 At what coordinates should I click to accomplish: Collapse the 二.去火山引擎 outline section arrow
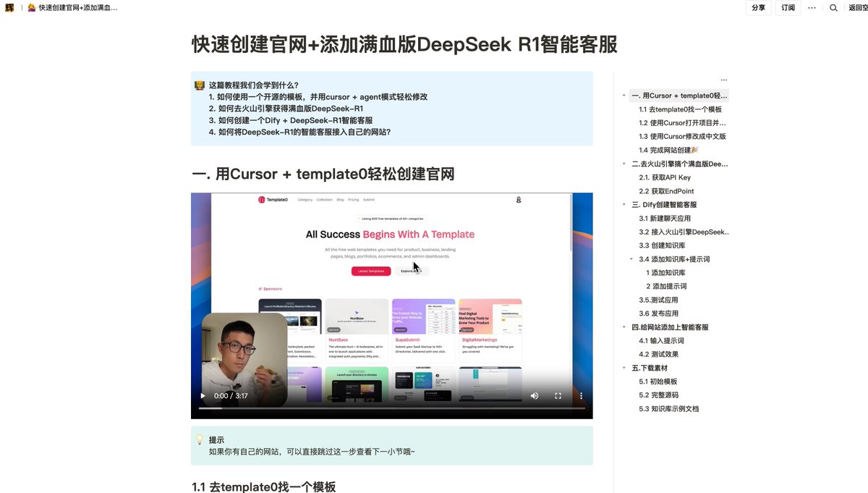(x=624, y=164)
